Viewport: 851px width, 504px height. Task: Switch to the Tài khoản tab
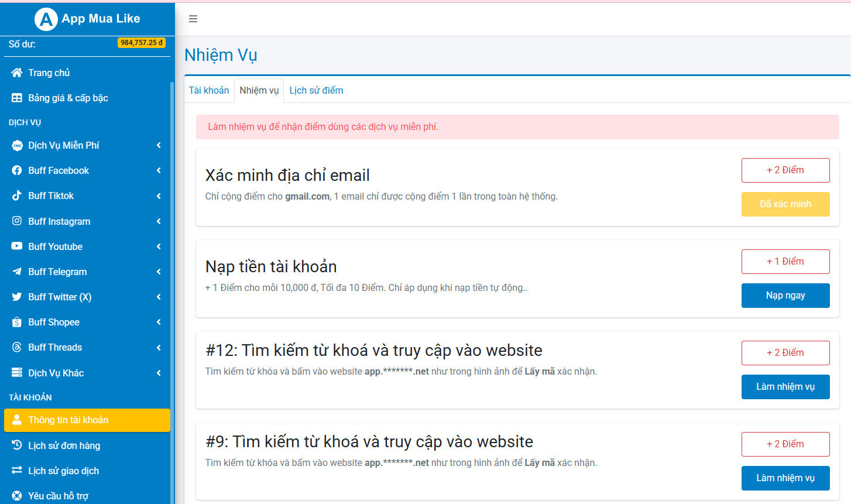point(209,90)
